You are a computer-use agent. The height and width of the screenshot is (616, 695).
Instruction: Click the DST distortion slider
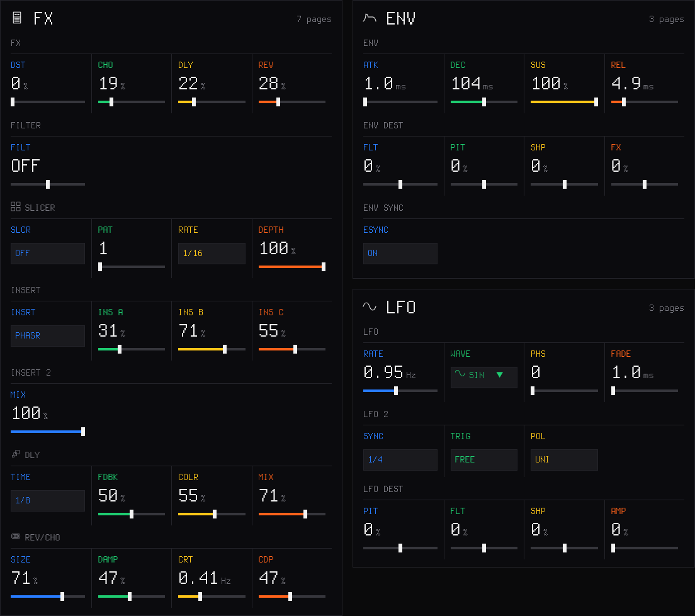(47, 102)
